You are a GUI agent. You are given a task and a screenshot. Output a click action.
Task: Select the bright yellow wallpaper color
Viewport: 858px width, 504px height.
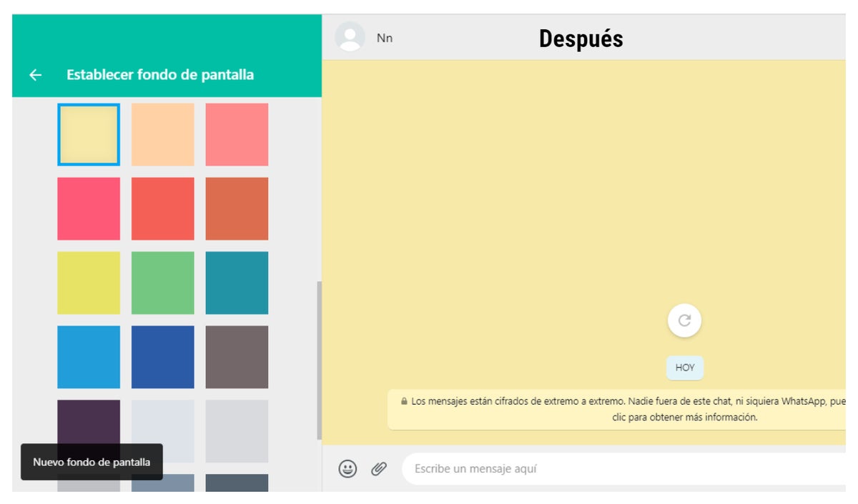(x=89, y=283)
